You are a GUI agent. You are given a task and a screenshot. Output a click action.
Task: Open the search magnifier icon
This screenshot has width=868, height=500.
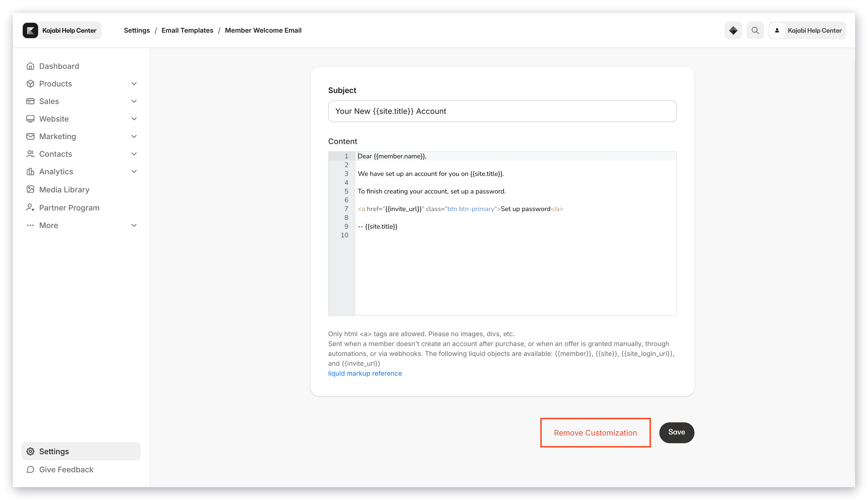[x=755, y=30]
